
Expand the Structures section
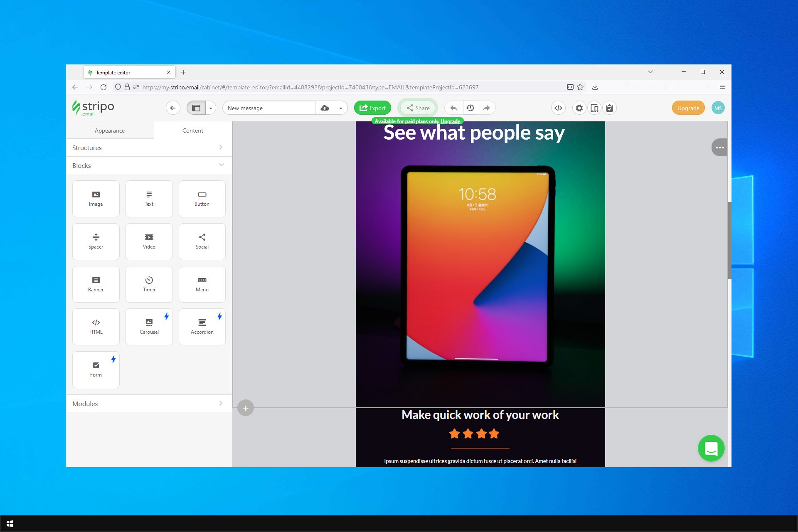pos(149,148)
